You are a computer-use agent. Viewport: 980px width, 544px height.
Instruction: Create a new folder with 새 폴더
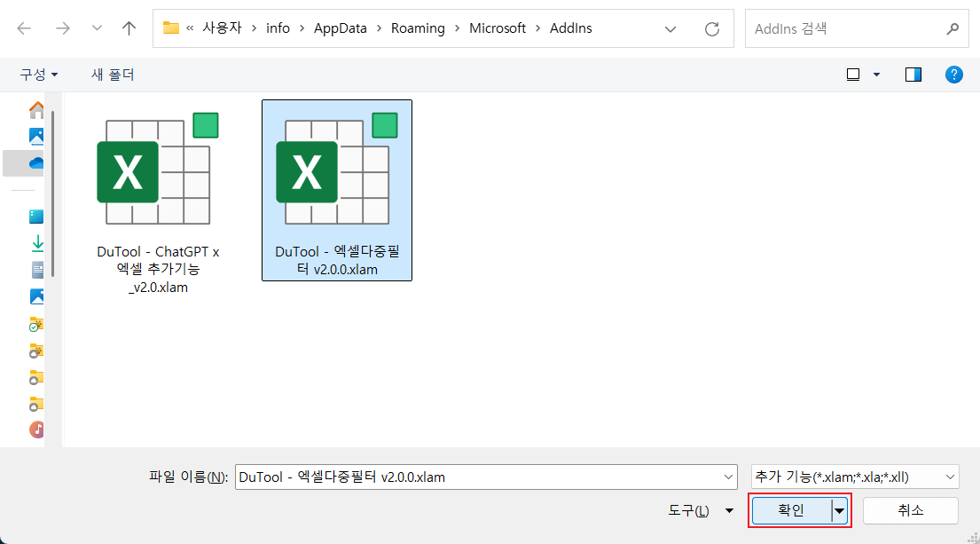(113, 75)
